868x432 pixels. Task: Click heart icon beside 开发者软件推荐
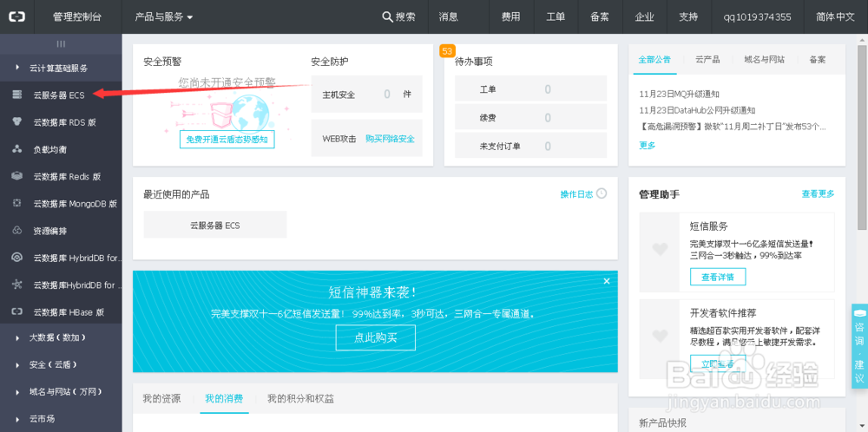[660, 336]
